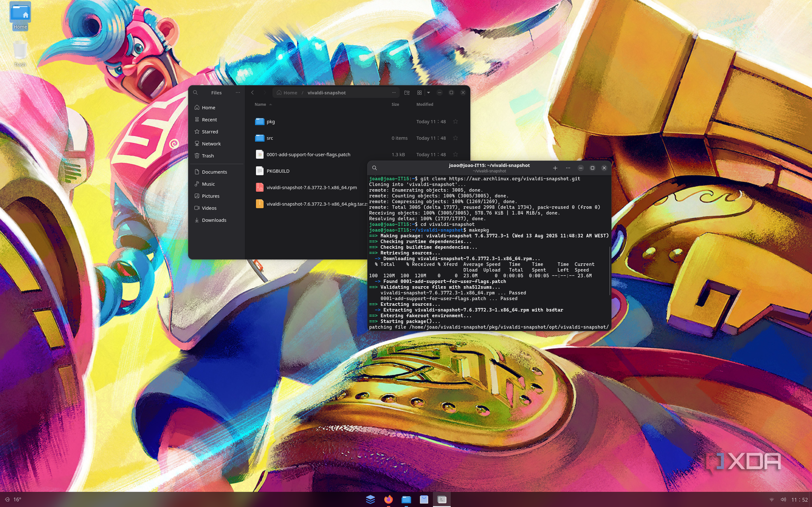Open the terminal three-dots menu
The height and width of the screenshot is (507, 812).
[568, 168]
